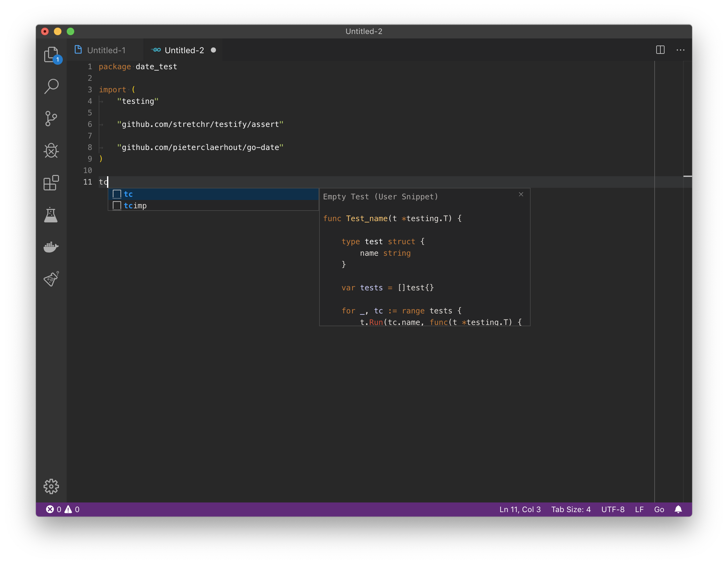
Task: Select the tcimp snippet option
Action: tap(135, 205)
